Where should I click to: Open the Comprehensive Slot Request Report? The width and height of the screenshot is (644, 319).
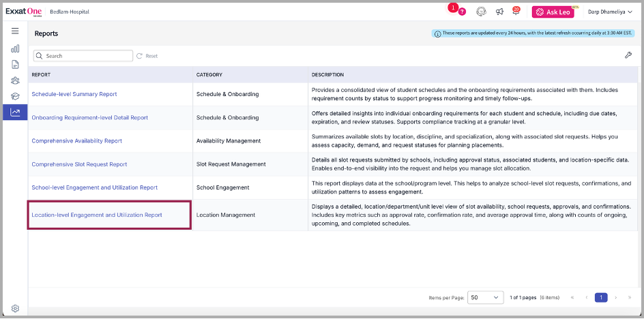pos(79,164)
